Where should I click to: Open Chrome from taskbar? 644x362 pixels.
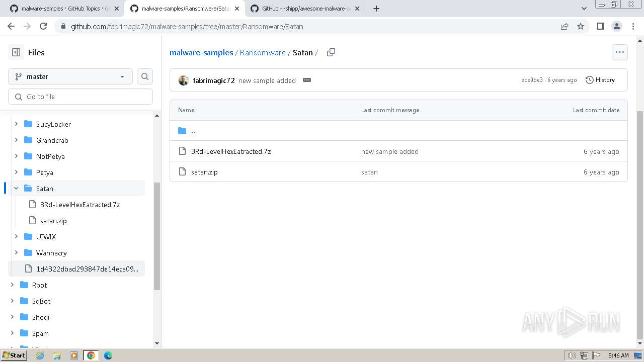click(91, 355)
